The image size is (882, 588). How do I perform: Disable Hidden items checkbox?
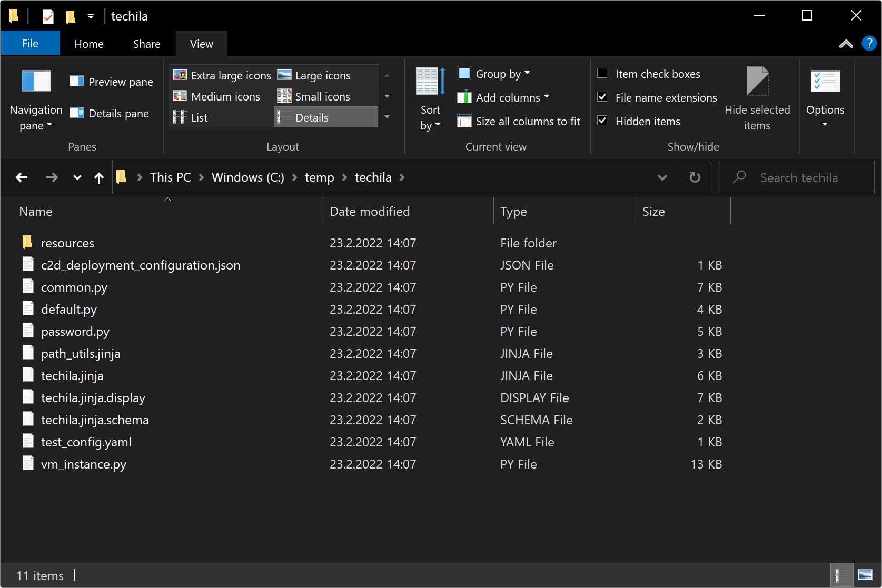click(602, 121)
